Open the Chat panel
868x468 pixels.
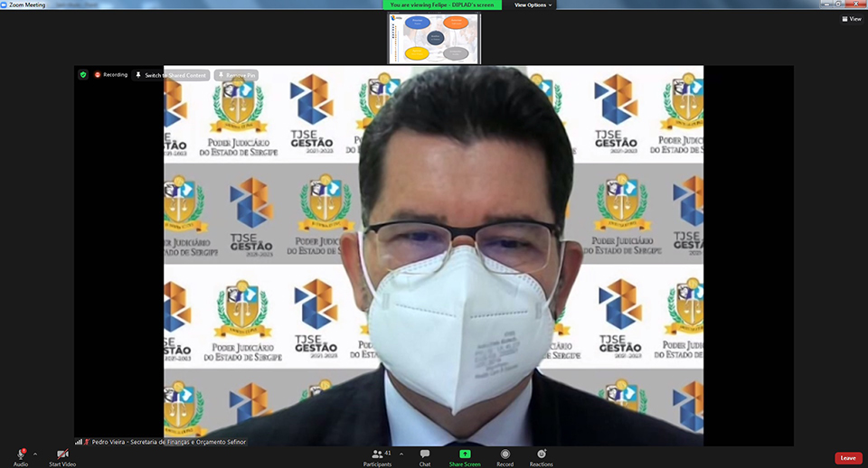424,456
